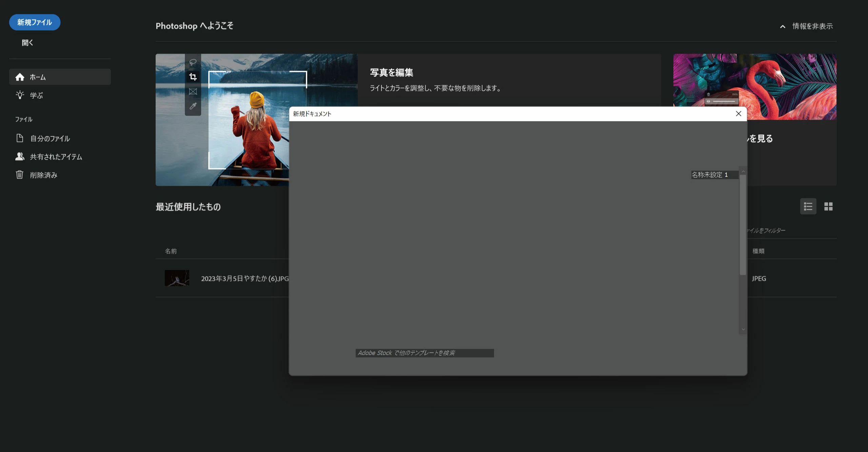Switch to list view layout
Screen dimensions: 868x452
click(x=808, y=206)
